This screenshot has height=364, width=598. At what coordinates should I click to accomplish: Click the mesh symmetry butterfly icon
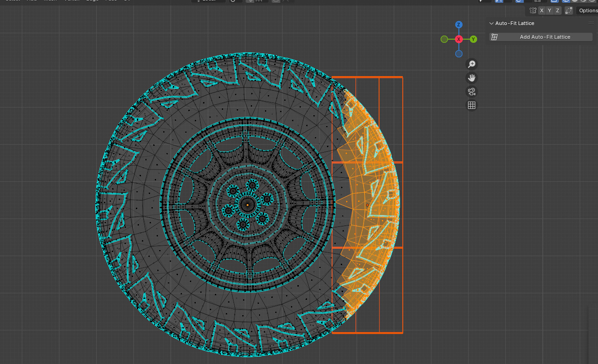tap(532, 10)
